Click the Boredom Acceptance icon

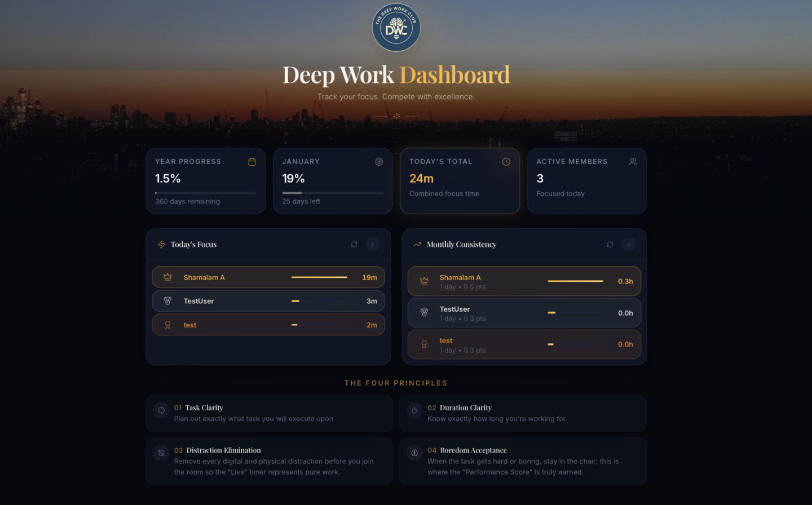[414, 453]
